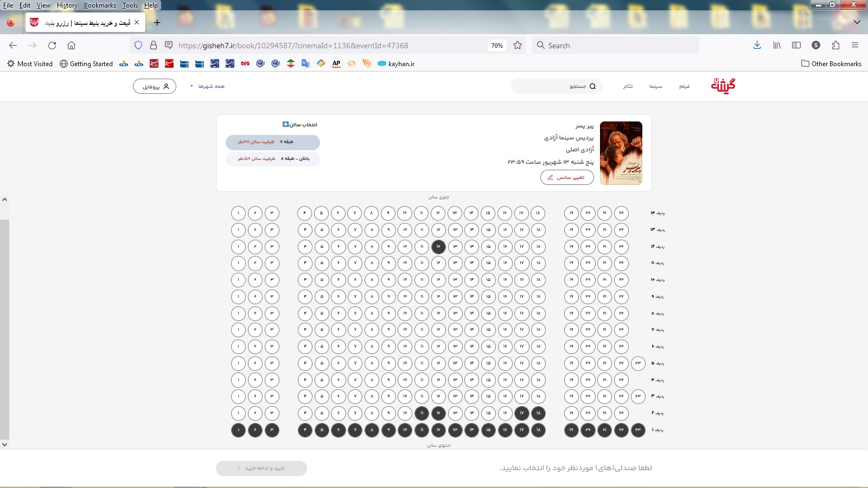Viewport: 868px width, 488px height.
Task: Bookmark this page with the star icon
Action: coord(518,46)
